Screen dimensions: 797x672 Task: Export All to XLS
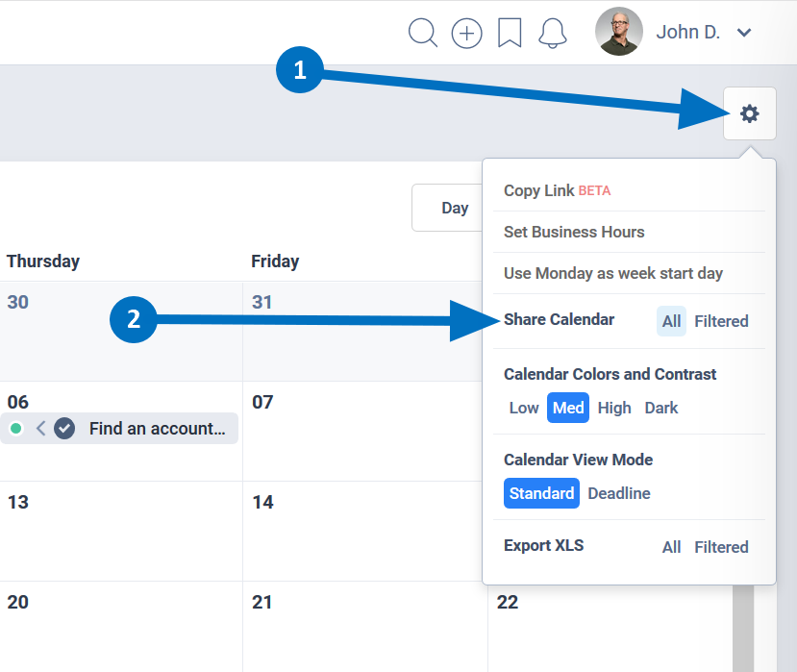point(671,547)
